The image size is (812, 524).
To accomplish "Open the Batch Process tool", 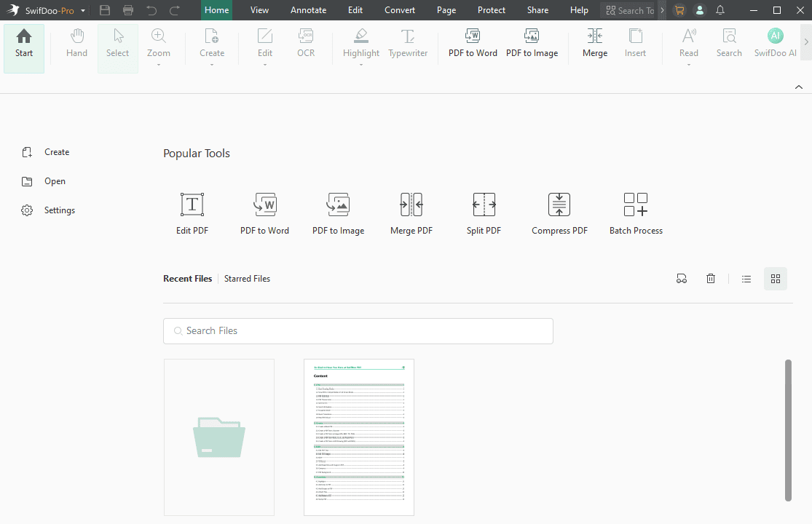I will pyautogui.click(x=636, y=205).
